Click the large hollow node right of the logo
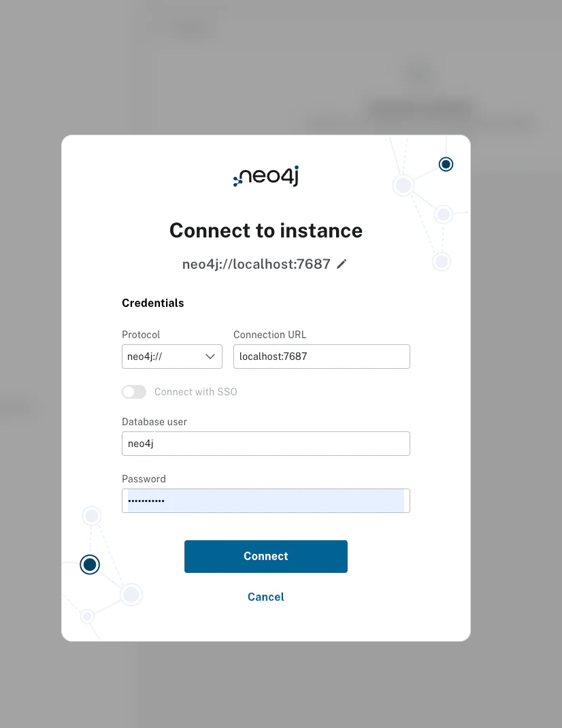Viewport: 562px width, 728px height. (403, 185)
